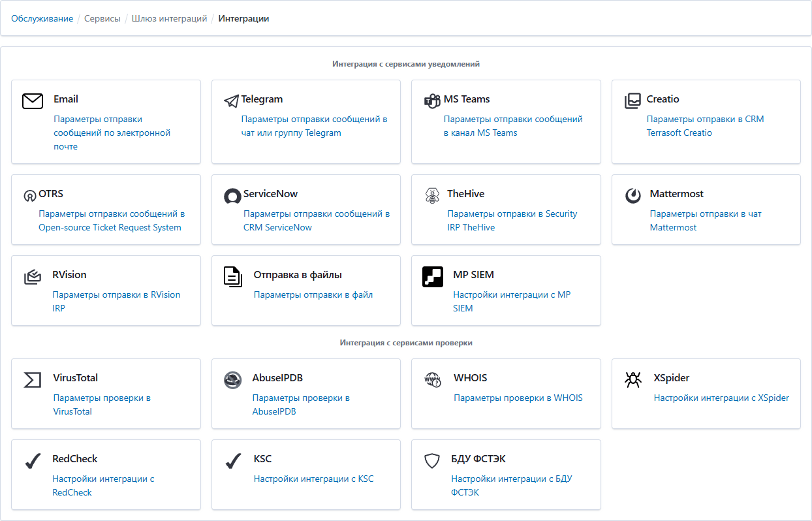Click the MP SIEM black square icon

coord(433,277)
